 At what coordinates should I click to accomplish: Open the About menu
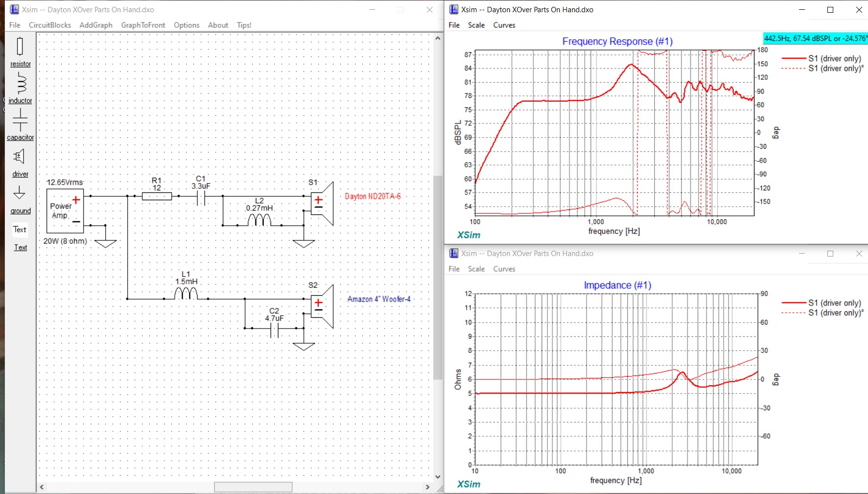click(218, 25)
